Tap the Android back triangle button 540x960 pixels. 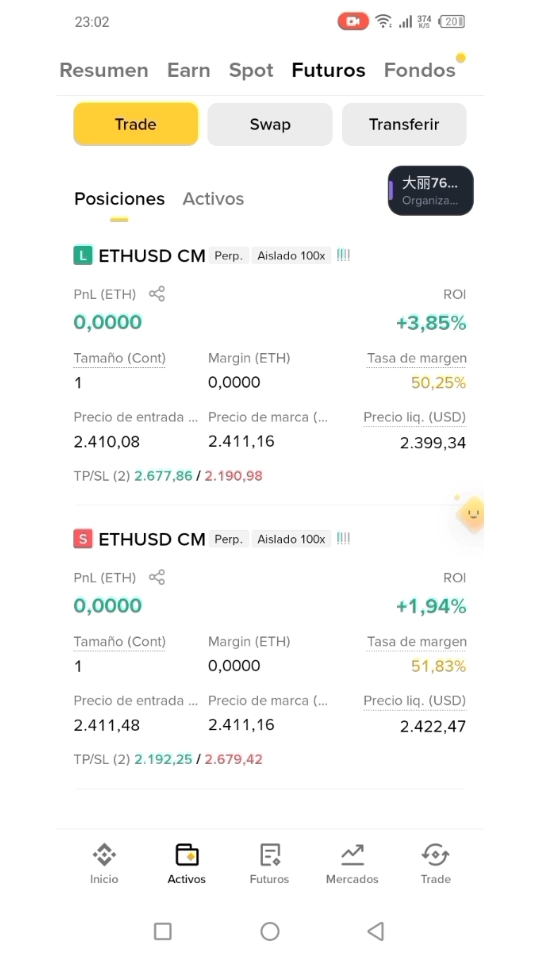375,931
